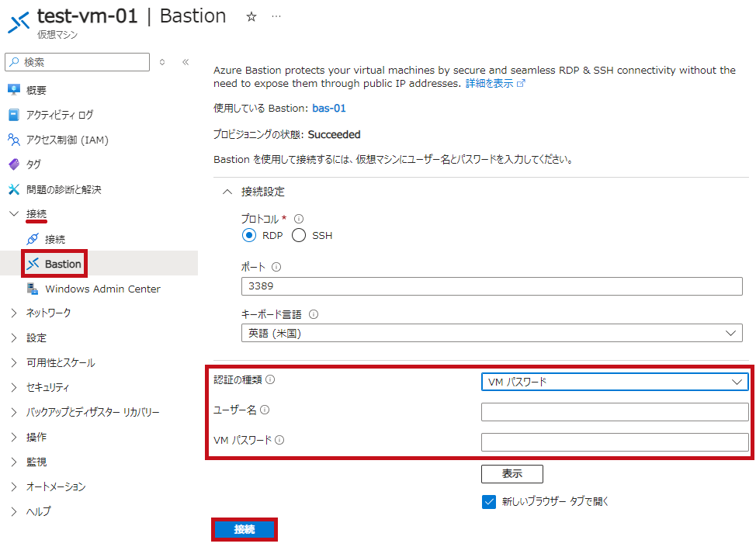Image resolution: width=756 pixels, height=547 pixels.
Task: Click the blue 接続 connect button
Action: click(244, 530)
